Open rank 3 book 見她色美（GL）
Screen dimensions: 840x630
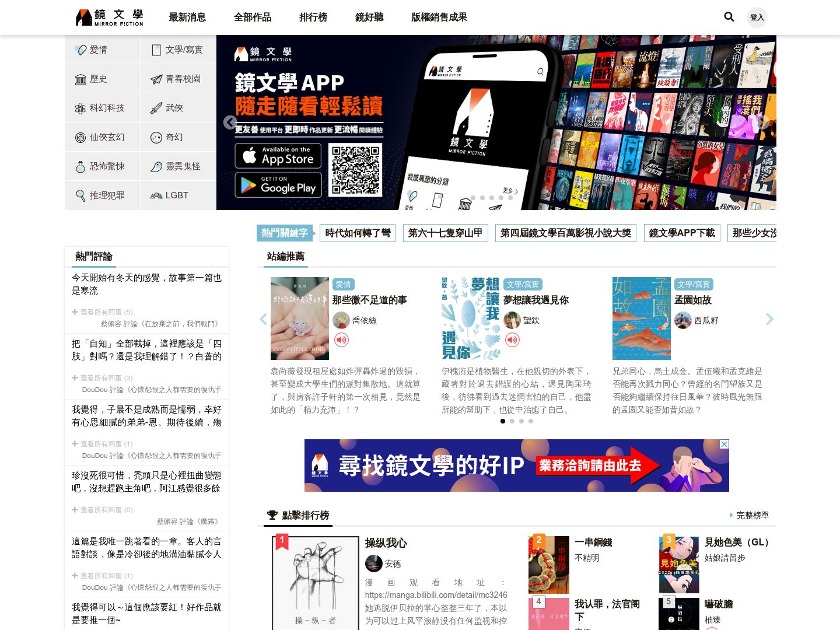[x=739, y=542]
